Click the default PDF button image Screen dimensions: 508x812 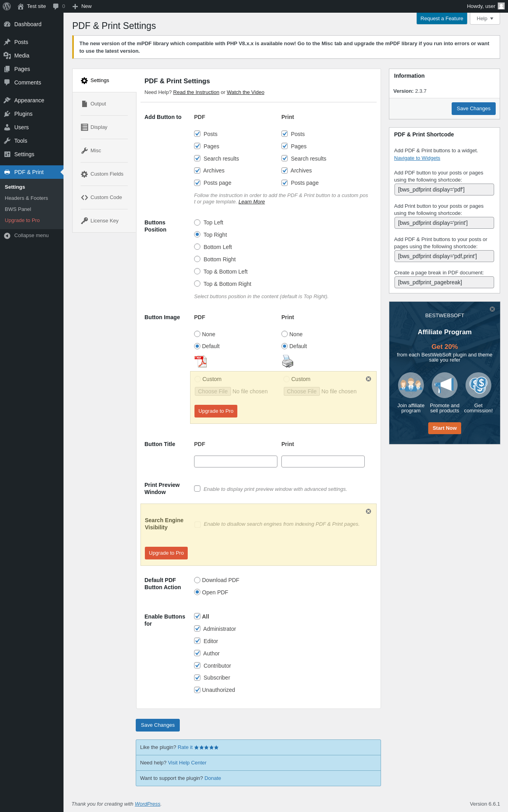click(x=200, y=362)
